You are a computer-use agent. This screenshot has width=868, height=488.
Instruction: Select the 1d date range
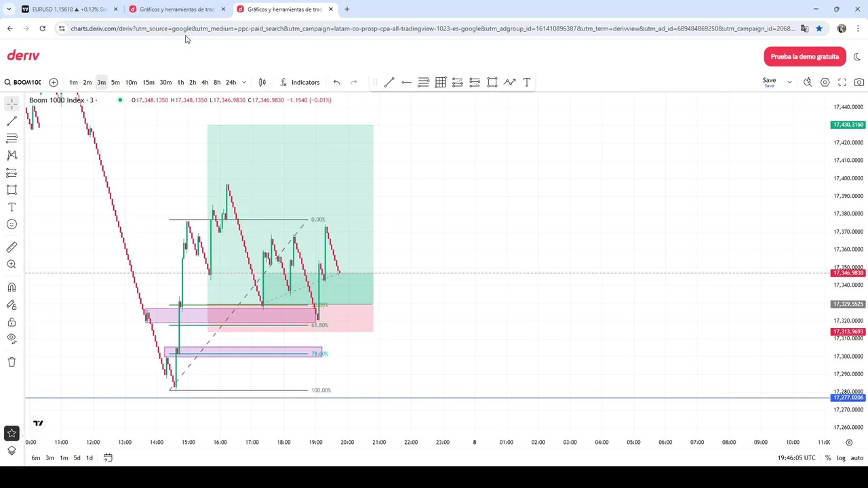click(89, 458)
